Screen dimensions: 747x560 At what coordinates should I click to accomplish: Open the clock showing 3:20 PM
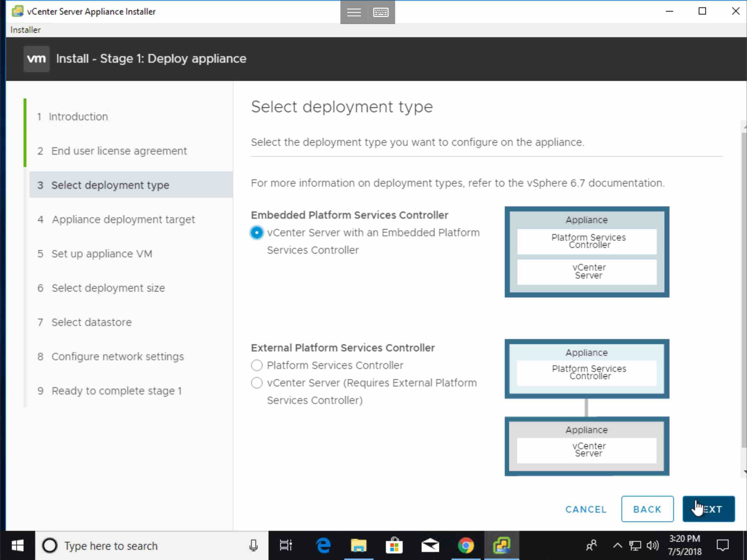pyautogui.click(x=685, y=546)
